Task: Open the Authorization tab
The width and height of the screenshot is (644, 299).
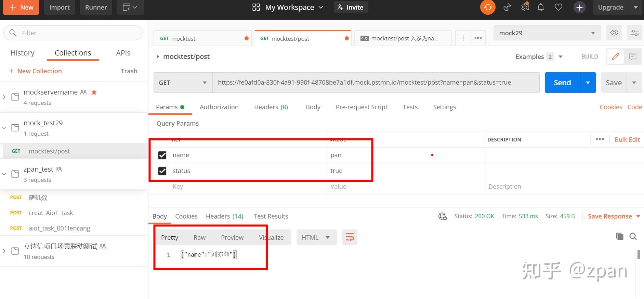Action: [219, 107]
